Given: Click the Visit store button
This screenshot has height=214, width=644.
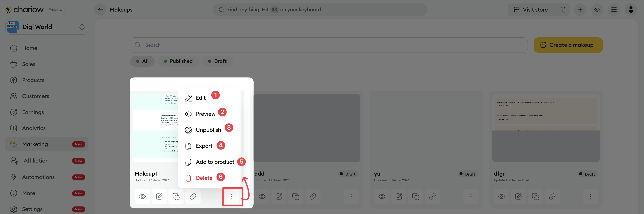Looking at the screenshot, I should 531,10.
